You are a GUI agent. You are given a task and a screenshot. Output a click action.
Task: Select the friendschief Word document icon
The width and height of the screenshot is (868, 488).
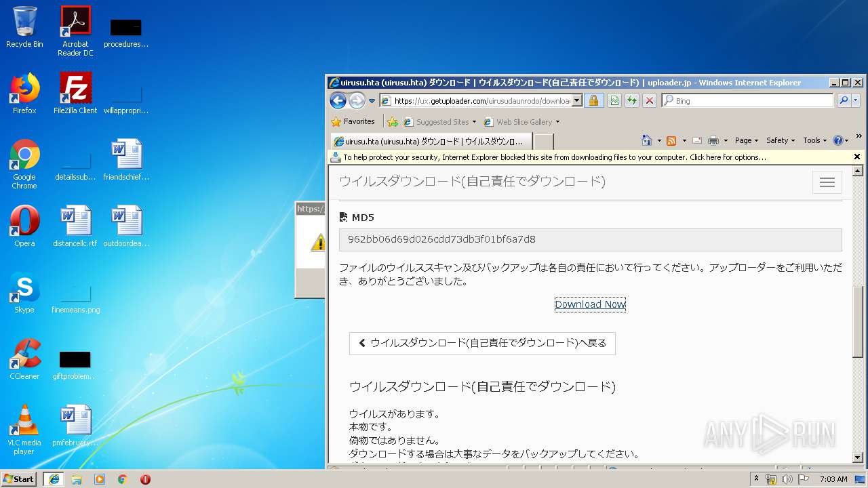(x=126, y=160)
